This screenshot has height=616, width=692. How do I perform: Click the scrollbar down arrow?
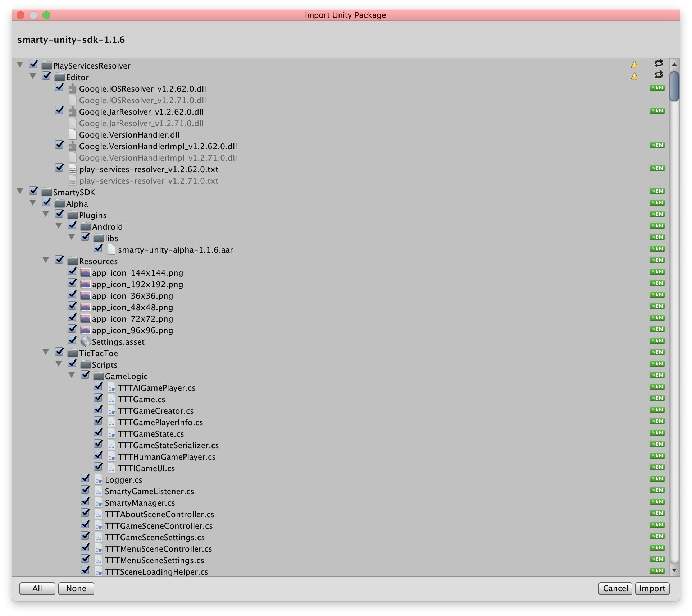pos(675,570)
